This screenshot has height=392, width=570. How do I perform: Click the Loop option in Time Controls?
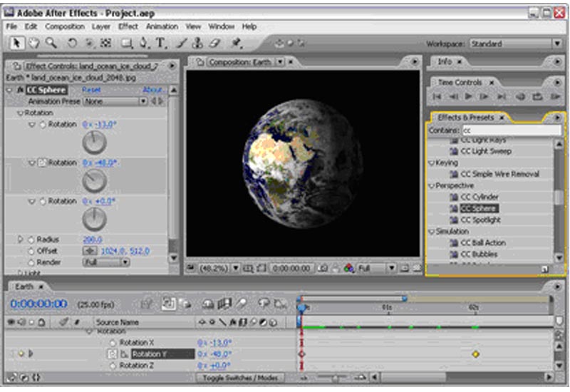tap(537, 96)
